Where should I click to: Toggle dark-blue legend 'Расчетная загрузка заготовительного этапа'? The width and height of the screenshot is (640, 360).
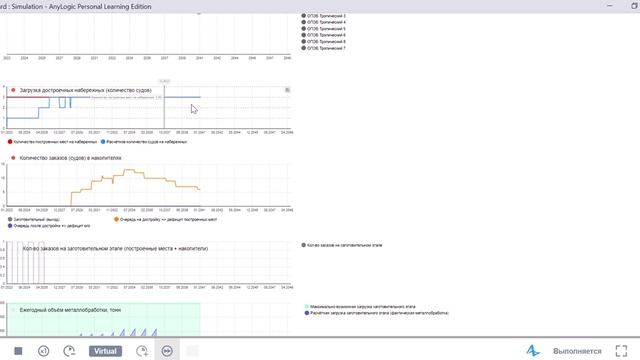(x=377, y=313)
